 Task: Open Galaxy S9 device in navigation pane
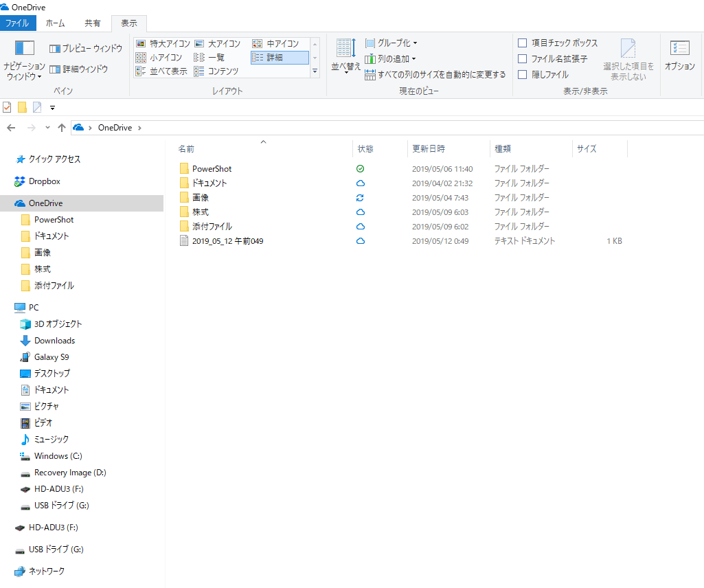pos(52,357)
